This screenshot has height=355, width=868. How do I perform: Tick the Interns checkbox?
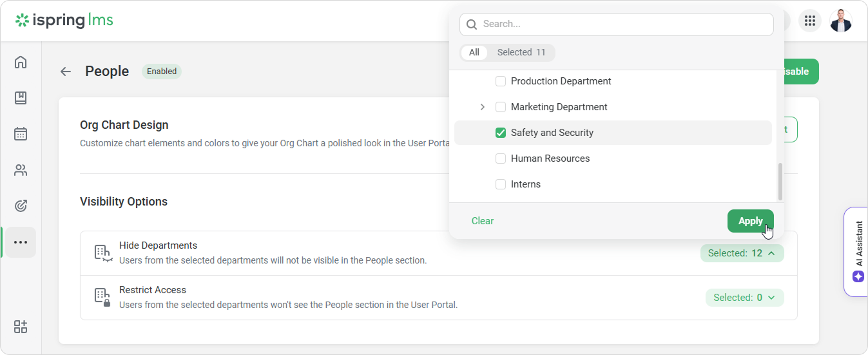(500, 184)
